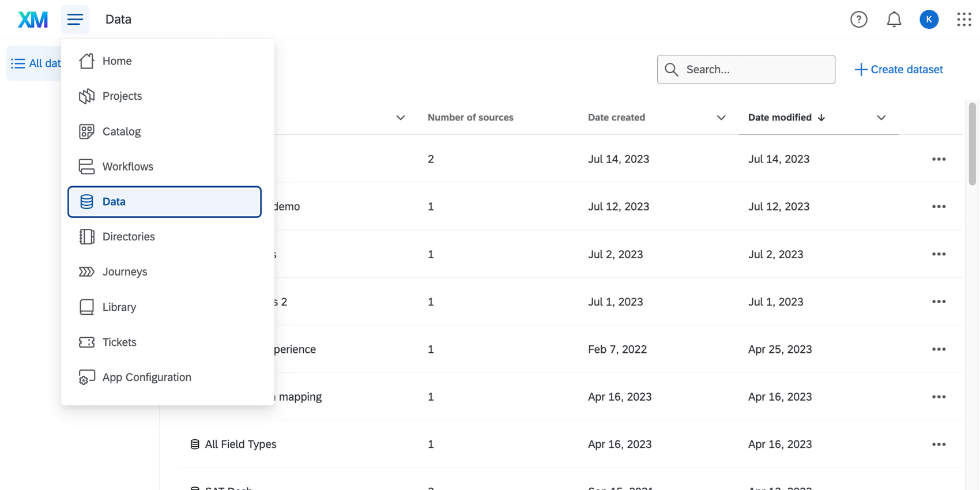This screenshot has width=980, height=490.
Task: Click the Create dataset button
Action: [899, 70]
